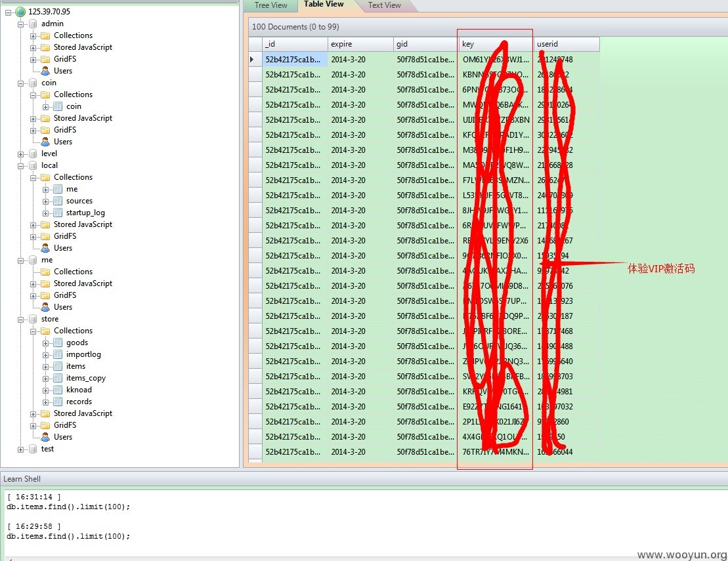Select the admin database icon
The width and height of the screenshot is (728, 561).
click(x=33, y=24)
